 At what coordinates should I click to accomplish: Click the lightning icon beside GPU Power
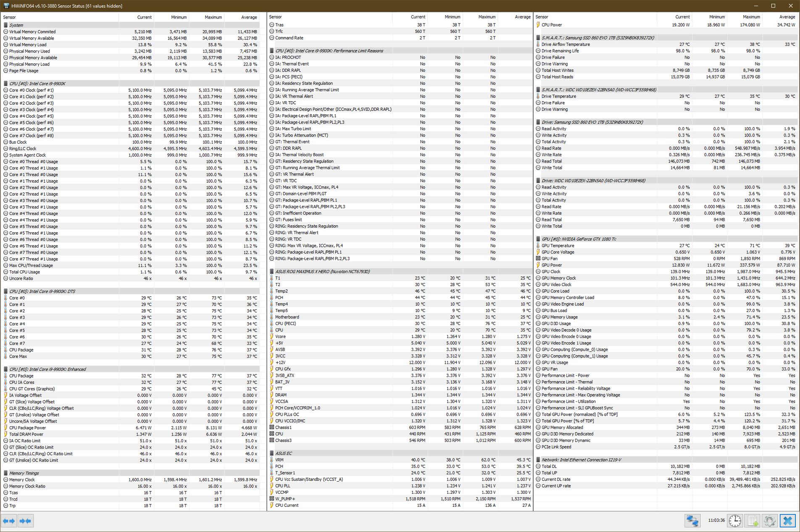coord(538,265)
